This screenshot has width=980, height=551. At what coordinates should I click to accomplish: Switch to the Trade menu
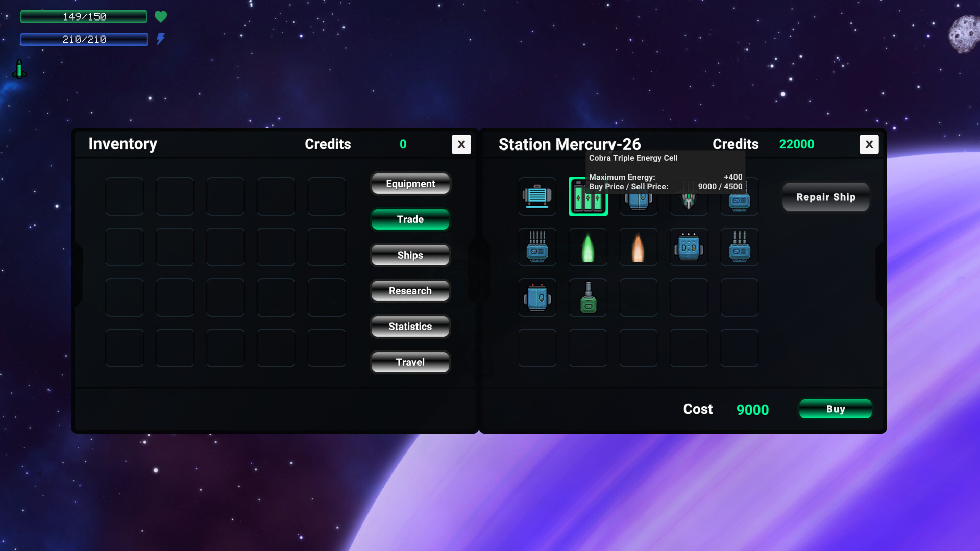tap(410, 219)
